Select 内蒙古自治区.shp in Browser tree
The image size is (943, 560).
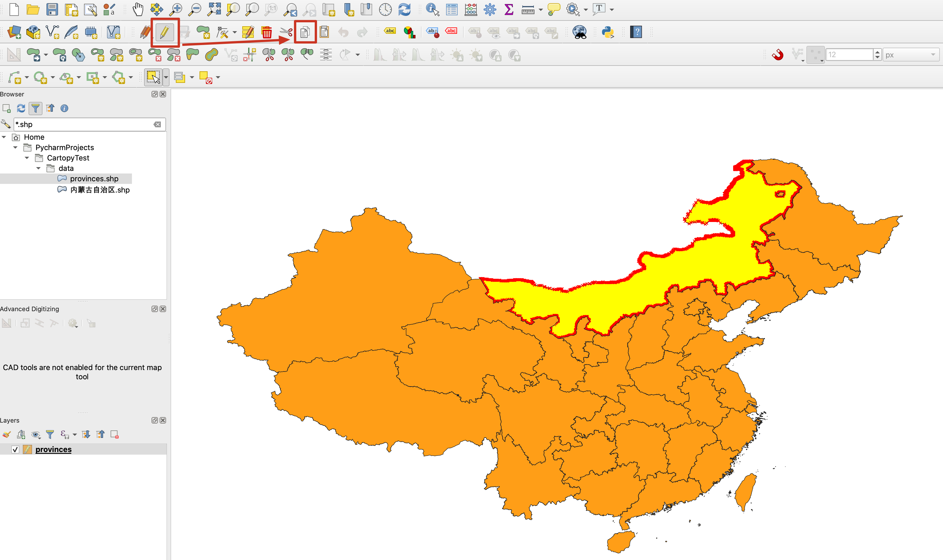(100, 190)
